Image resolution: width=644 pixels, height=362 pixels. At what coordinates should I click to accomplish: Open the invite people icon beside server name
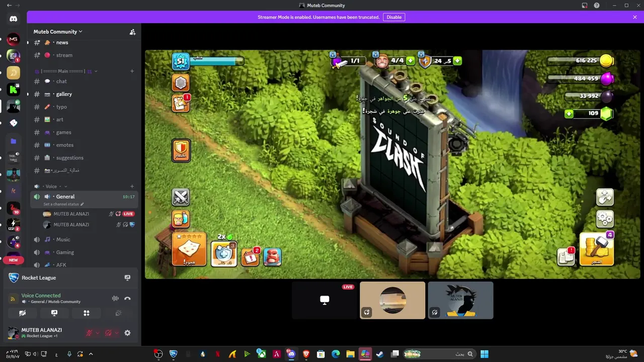click(x=132, y=32)
